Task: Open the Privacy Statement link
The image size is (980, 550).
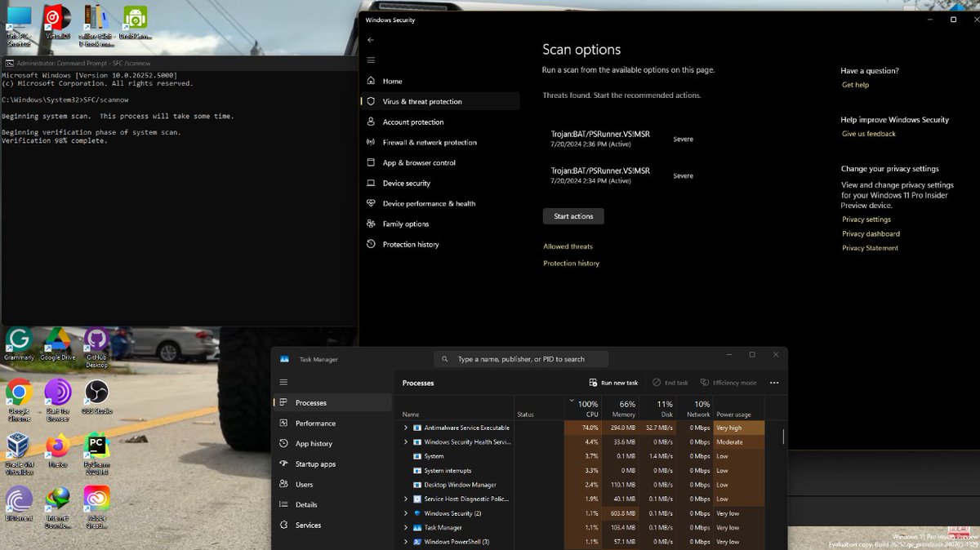Action: click(870, 248)
